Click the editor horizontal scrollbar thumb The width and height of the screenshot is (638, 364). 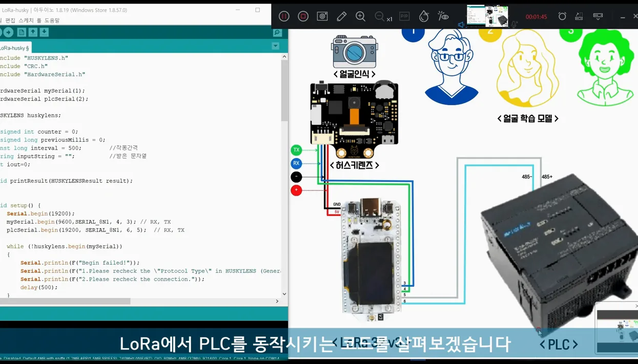point(65,302)
